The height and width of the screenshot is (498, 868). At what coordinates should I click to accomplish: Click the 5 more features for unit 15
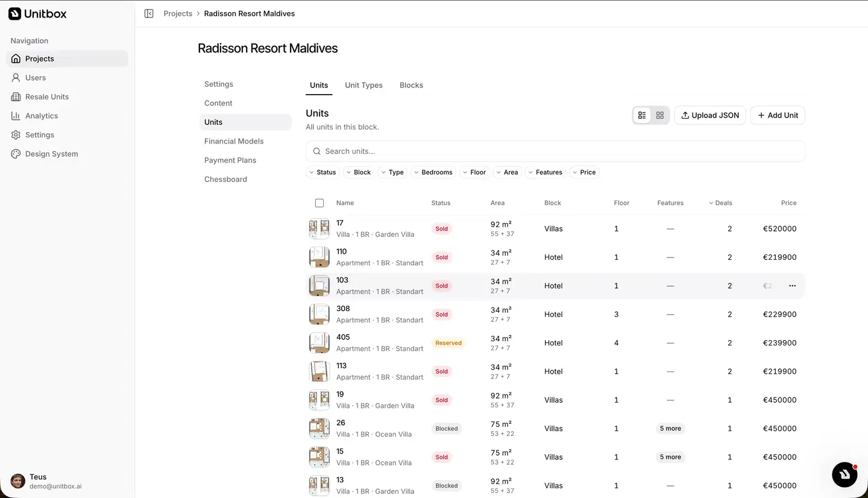click(670, 457)
